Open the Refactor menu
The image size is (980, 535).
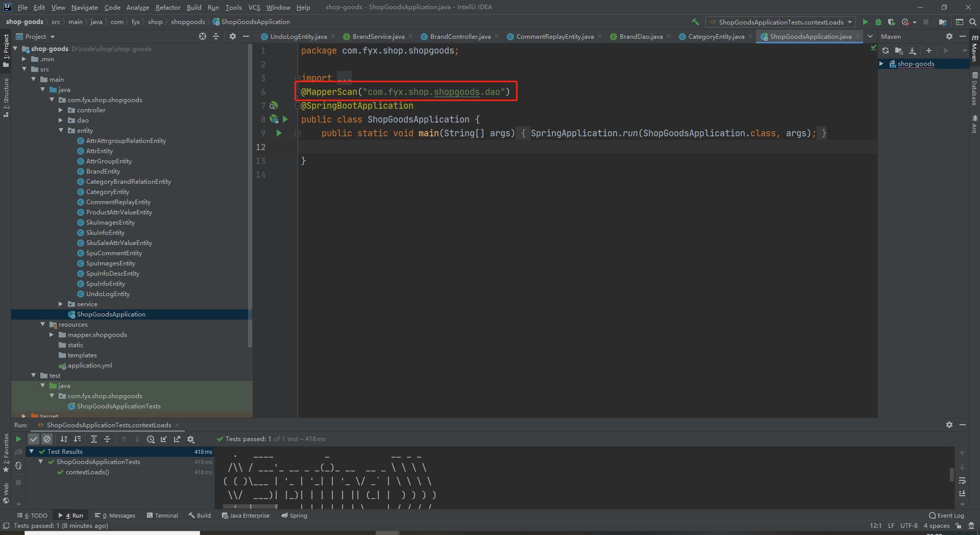coord(168,7)
